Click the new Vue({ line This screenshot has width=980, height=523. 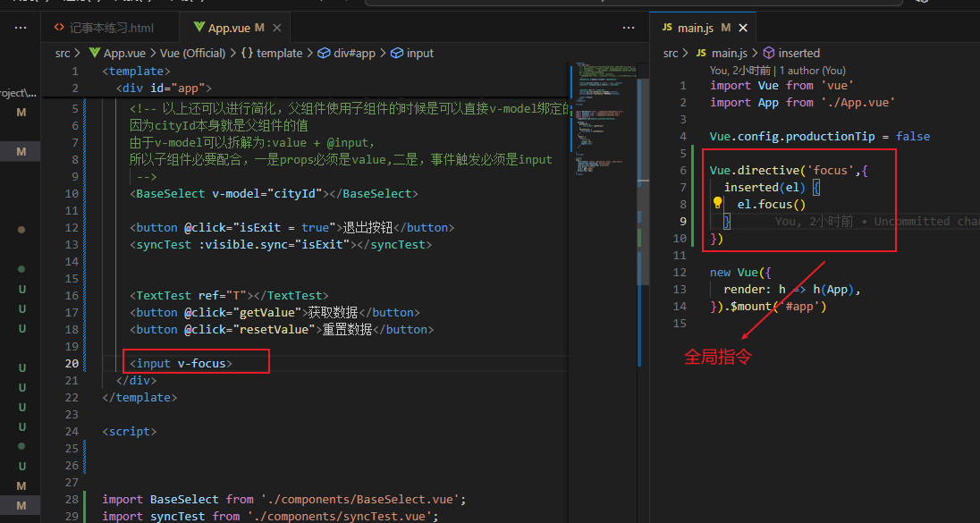pyautogui.click(x=740, y=273)
